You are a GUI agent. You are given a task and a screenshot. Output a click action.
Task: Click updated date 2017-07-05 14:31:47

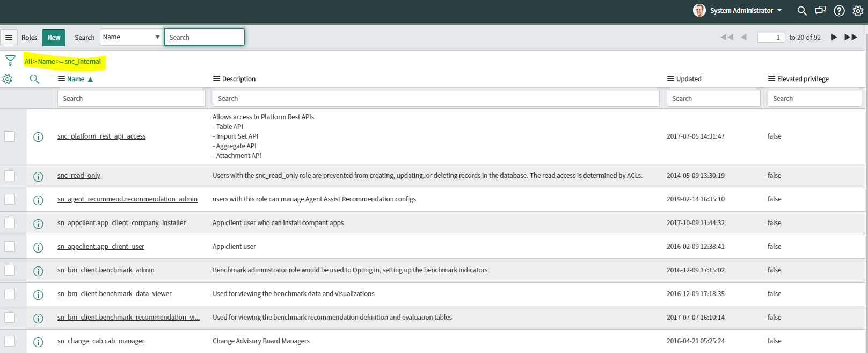(x=696, y=136)
